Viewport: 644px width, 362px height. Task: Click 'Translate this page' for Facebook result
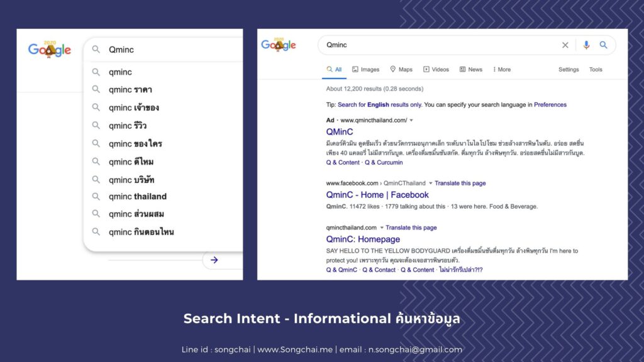click(x=460, y=183)
